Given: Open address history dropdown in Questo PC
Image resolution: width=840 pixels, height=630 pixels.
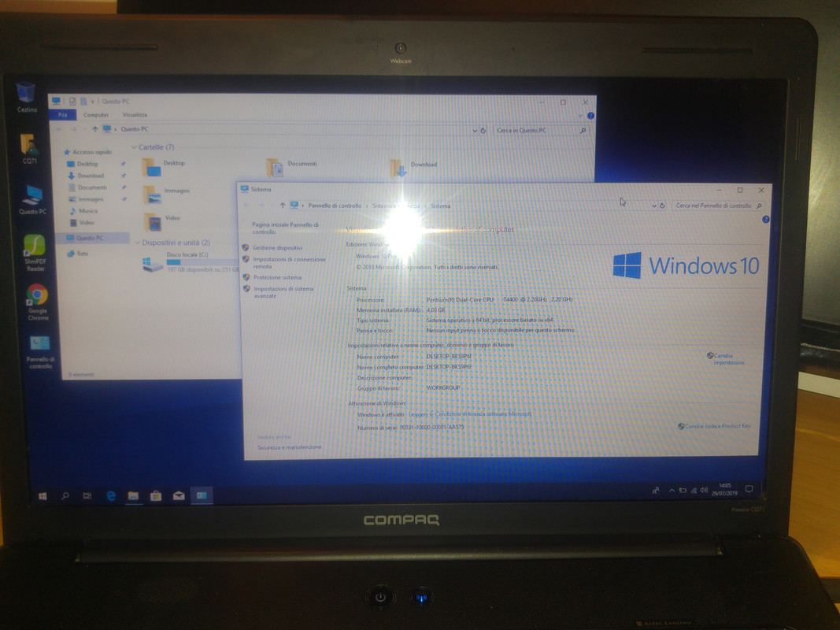Looking at the screenshot, I should pyautogui.click(x=475, y=130).
